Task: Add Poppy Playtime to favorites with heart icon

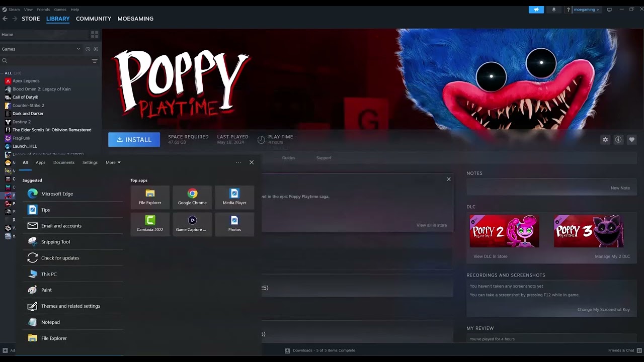Action: [632, 140]
